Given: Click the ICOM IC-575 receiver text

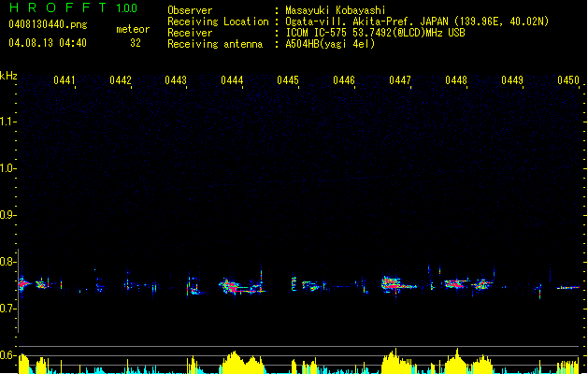Looking at the screenshot, I should tap(375, 33).
